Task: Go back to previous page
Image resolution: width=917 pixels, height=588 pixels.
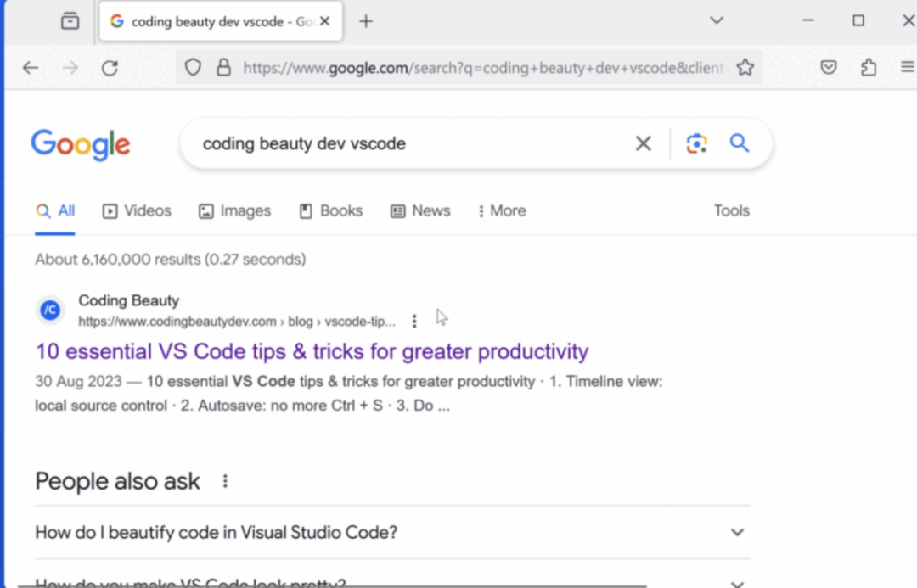Action: (31, 68)
